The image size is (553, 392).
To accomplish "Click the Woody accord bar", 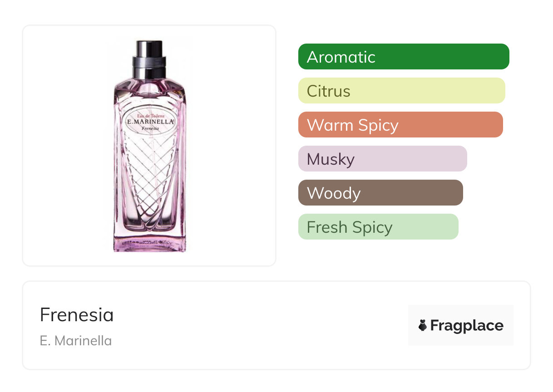I will pyautogui.click(x=380, y=193).
